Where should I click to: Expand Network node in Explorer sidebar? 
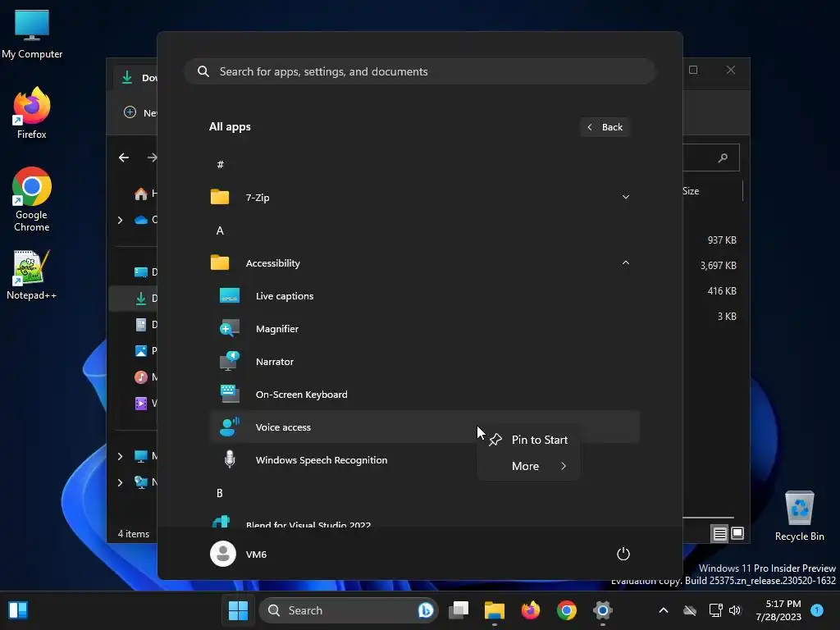point(120,482)
